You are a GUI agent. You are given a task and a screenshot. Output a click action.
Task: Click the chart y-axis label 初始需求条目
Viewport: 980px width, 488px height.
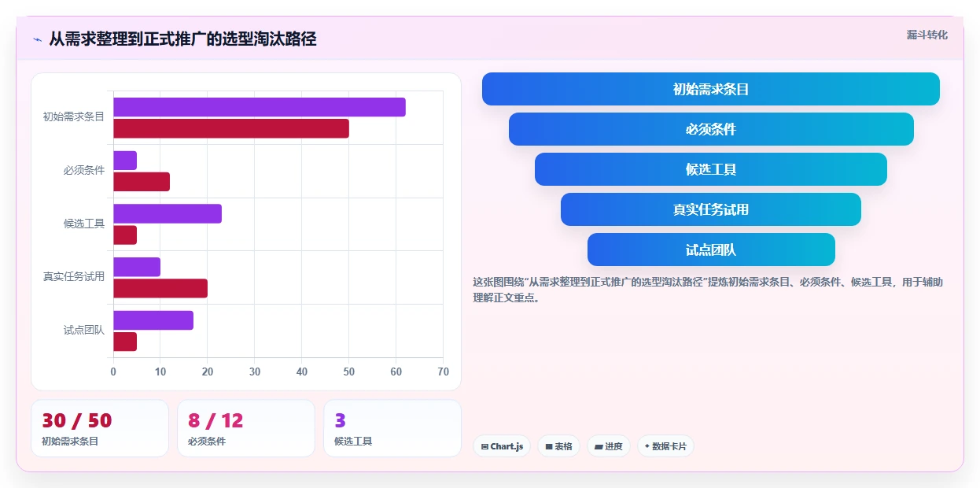[x=74, y=116]
